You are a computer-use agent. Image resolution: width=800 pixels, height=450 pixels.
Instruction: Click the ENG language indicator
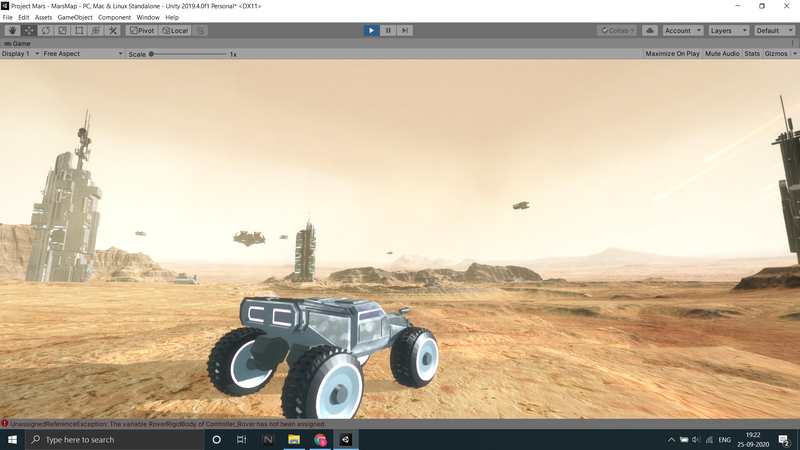[x=724, y=440]
